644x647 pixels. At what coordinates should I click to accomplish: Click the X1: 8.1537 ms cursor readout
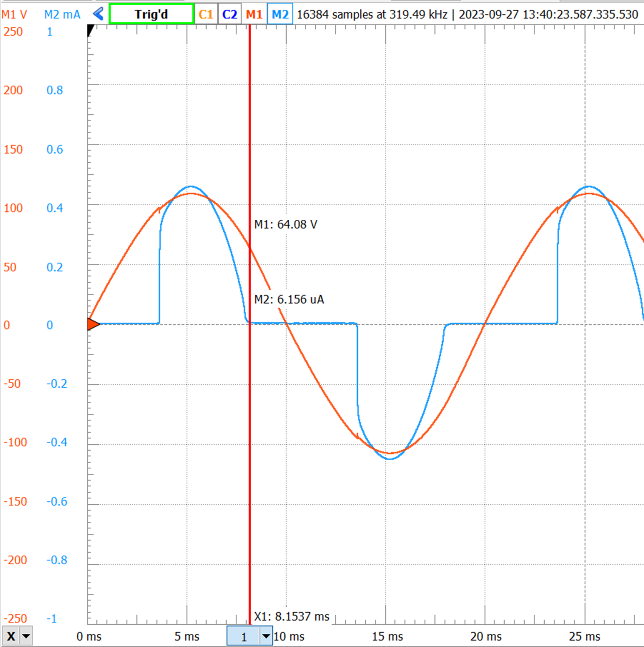(292, 616)
